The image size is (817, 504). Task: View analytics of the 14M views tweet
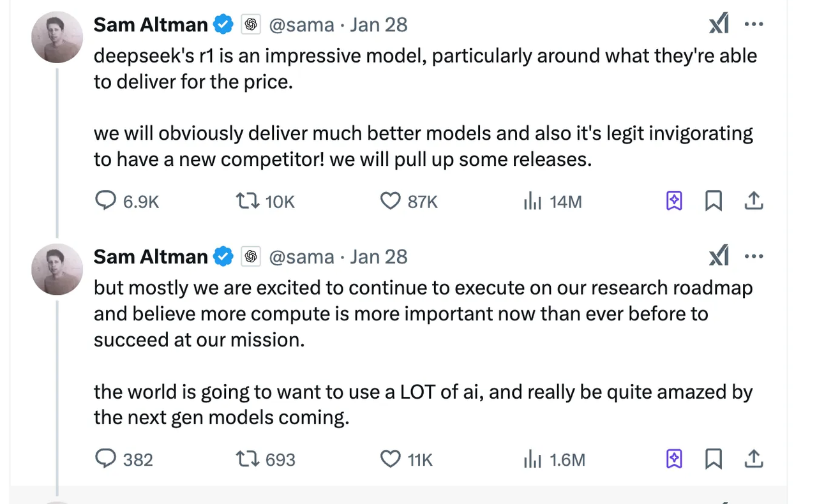(532, 202)
